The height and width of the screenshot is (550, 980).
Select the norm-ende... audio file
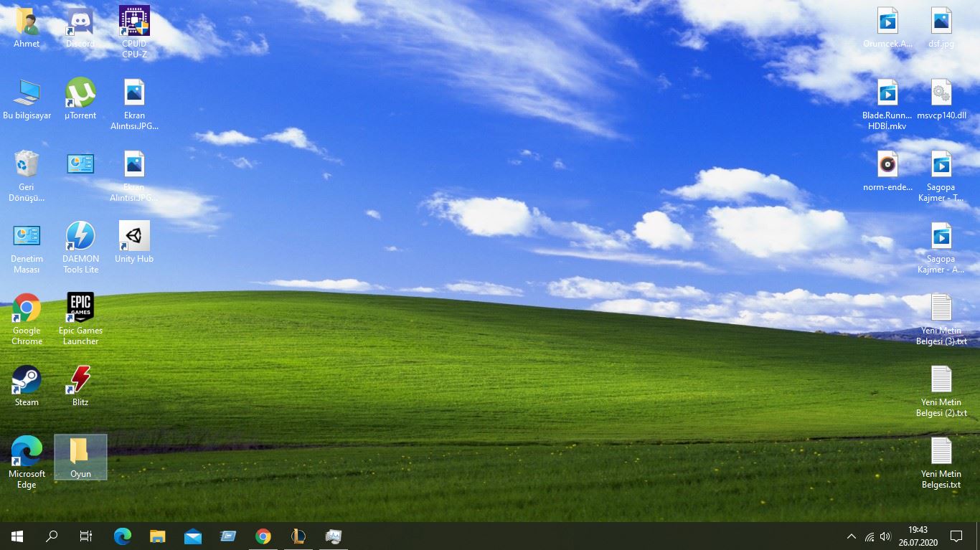click(887, 171)
